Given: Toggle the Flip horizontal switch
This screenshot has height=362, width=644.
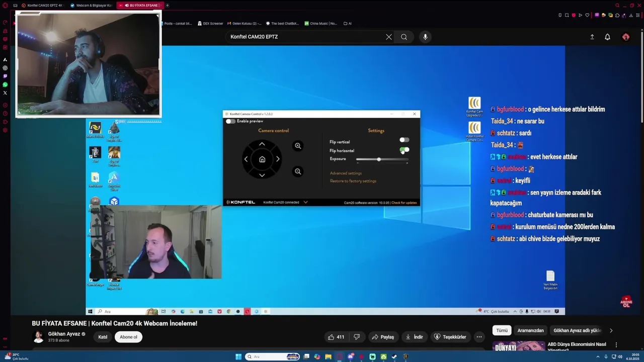Looking at the screenshot, I should (404, 150).
